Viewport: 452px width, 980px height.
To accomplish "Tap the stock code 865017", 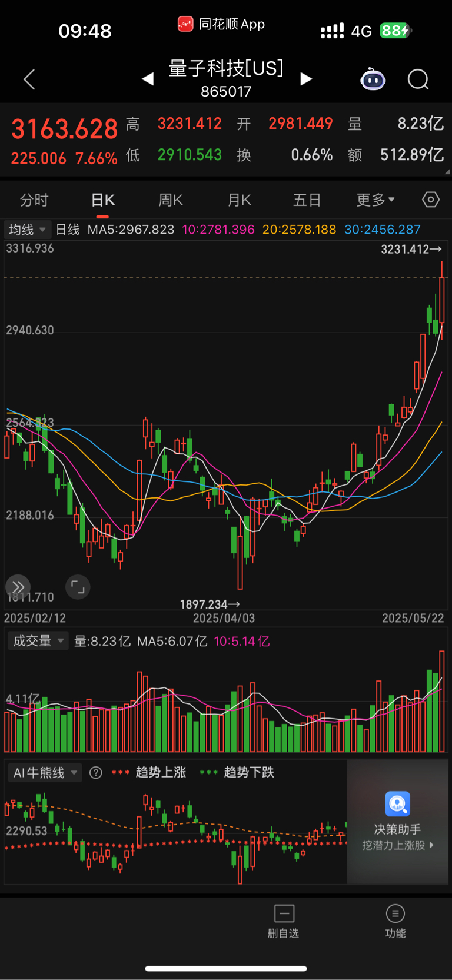I will point(226,91).
